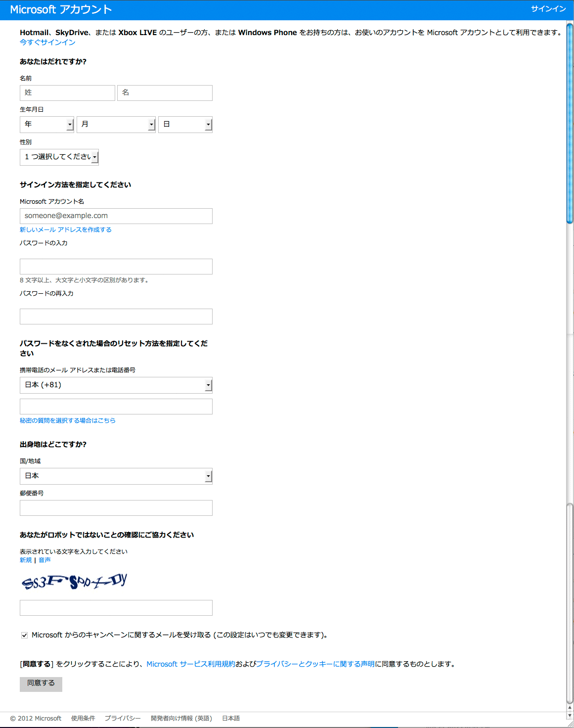Focus the Microsoft アカウント名 email field

(116, 216)
